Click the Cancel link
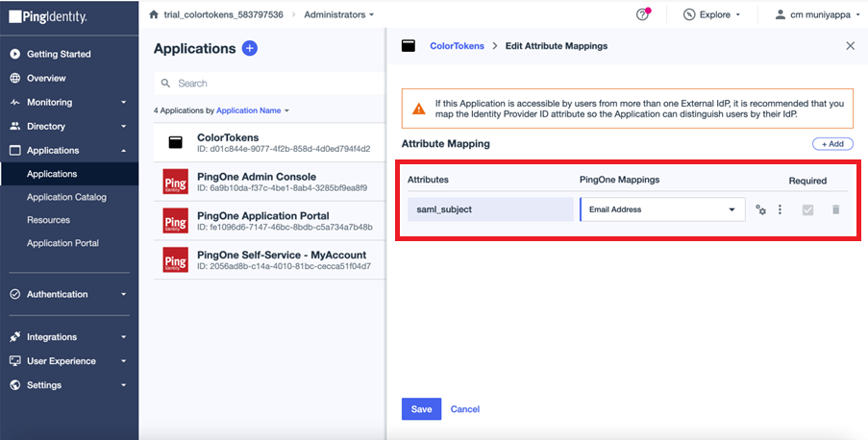 [x=465, y=409]
